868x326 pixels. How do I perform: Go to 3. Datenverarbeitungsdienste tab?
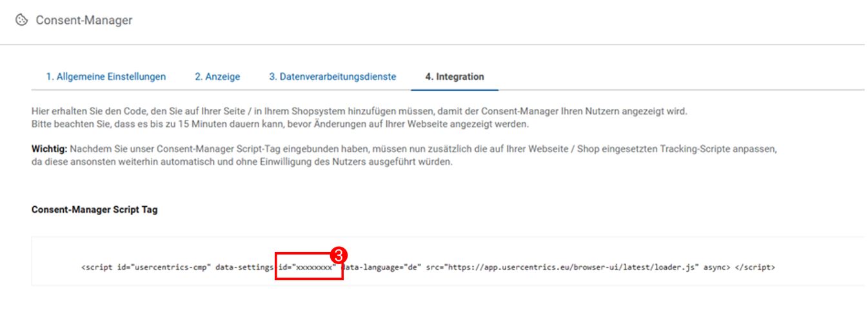tap(333, 77)
